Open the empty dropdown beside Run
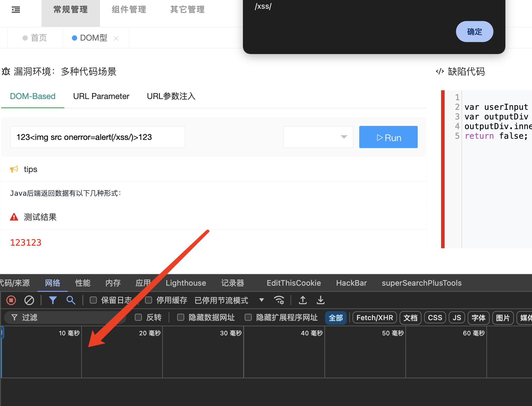Screen dimensions: 532x406 pos(318,137)
